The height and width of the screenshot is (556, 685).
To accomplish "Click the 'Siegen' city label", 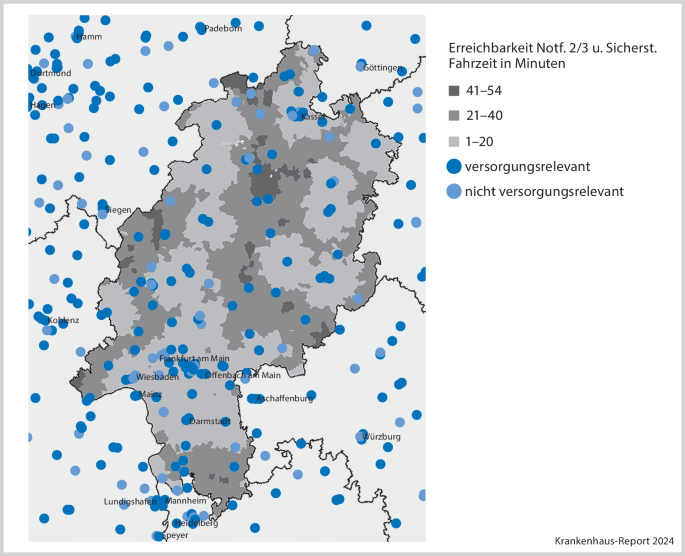I will [118, 210].
